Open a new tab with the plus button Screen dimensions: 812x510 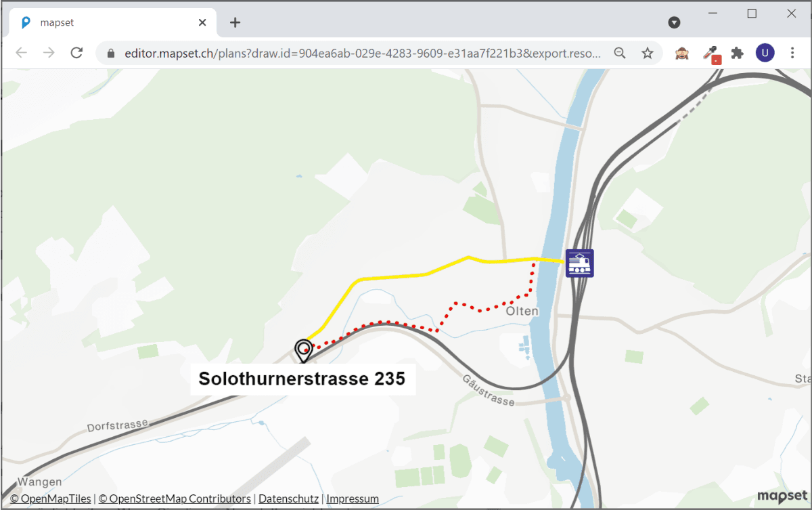(x=235, y=22)
